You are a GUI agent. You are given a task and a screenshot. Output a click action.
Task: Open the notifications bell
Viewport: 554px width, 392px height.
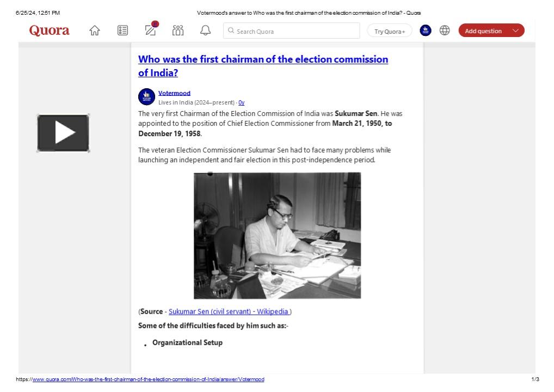click(206, 31)
